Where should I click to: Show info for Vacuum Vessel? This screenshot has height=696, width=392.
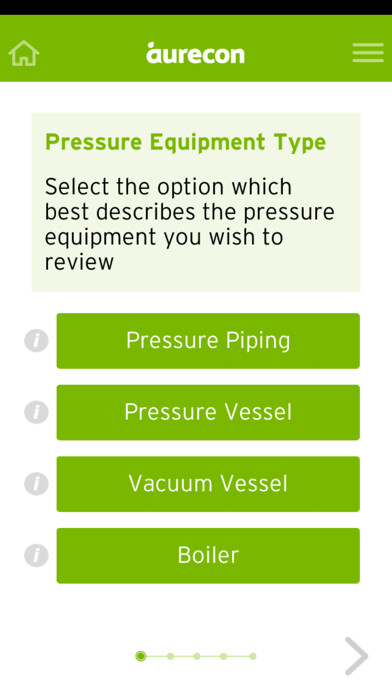tap(36, 484)
